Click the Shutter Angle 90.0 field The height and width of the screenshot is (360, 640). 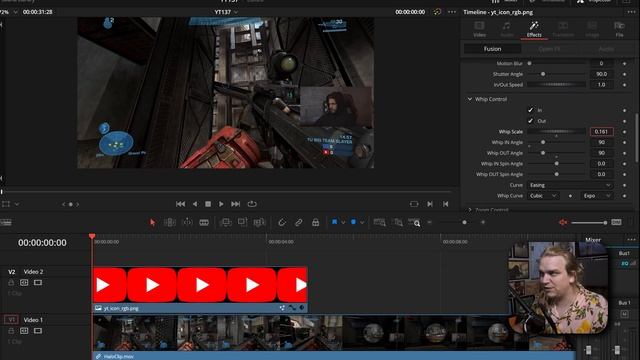[601, 74]
